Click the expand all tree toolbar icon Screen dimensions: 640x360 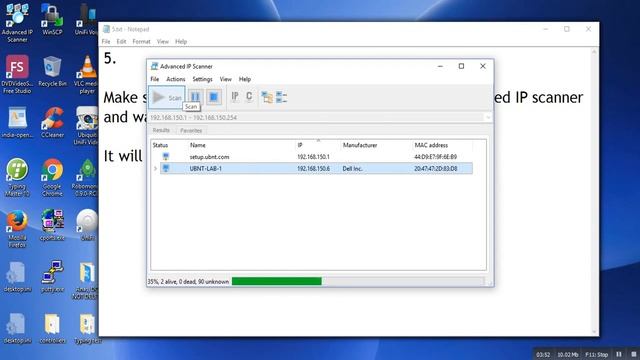(x=267, y=97)
